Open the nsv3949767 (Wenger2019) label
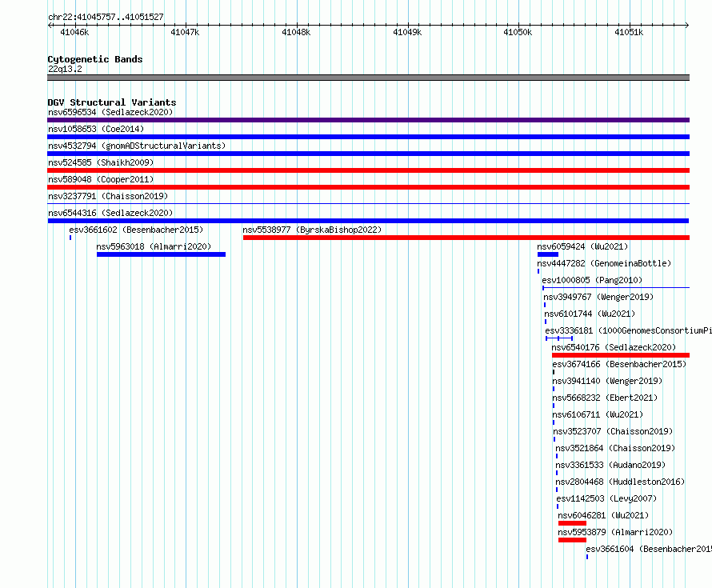 pos(598,297)
